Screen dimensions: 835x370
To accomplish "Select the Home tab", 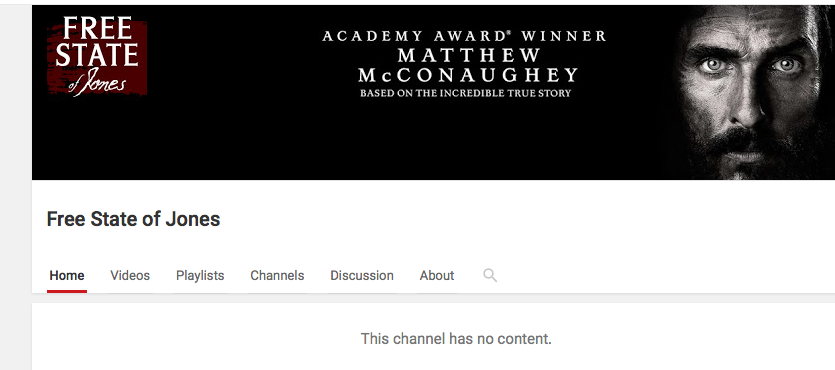I will point(67,276).
